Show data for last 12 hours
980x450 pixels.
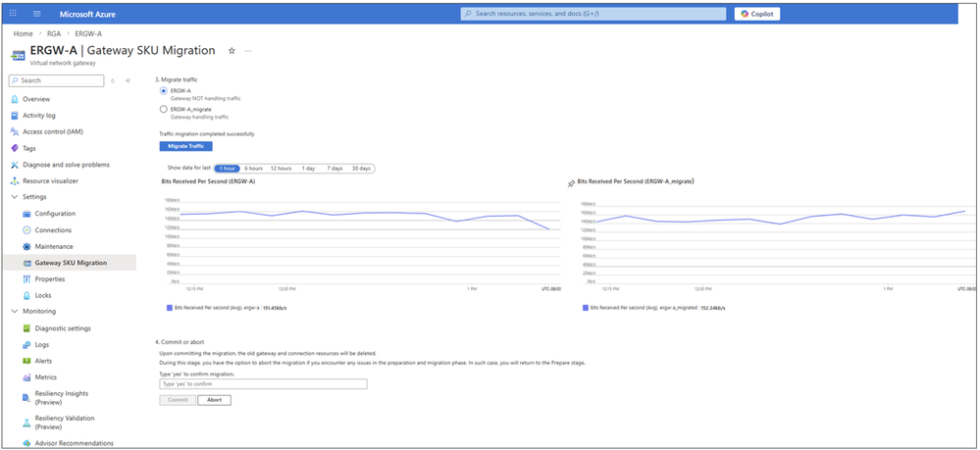[281, 169]
